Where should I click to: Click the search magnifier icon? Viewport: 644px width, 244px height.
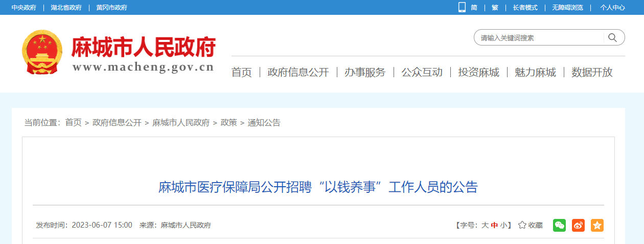613,37
